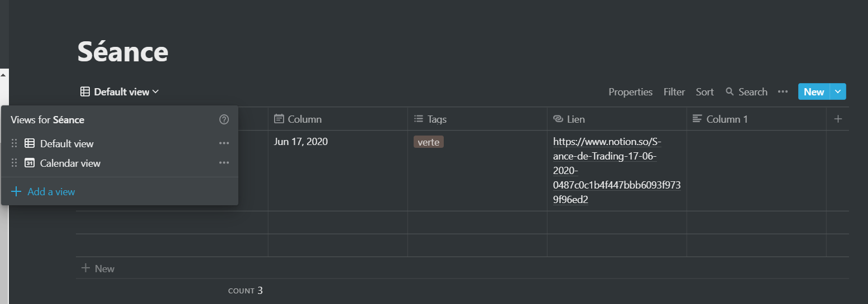The image size is (868, 304).
Task: Click Filter in the toolbar
Action: [x=674, y=91]
